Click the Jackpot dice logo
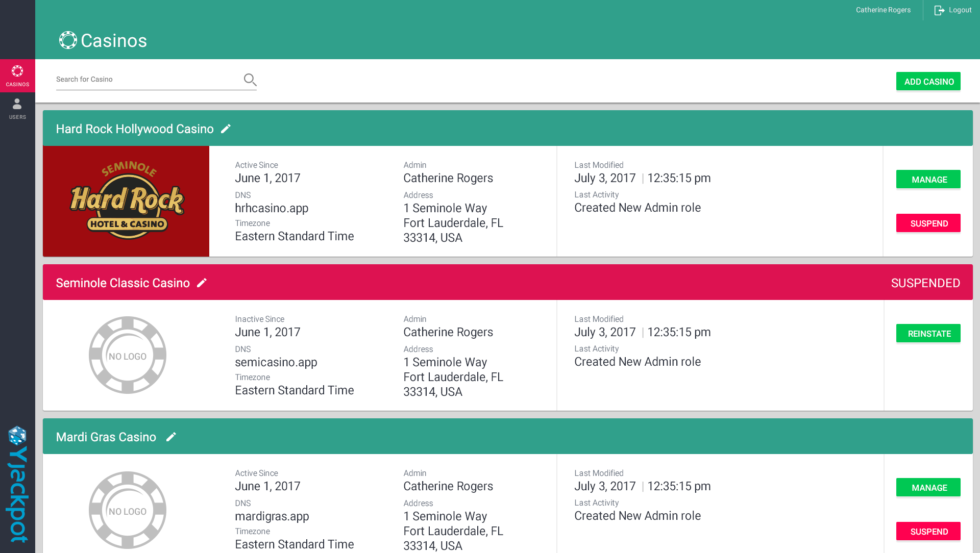 tap(17, 436)
